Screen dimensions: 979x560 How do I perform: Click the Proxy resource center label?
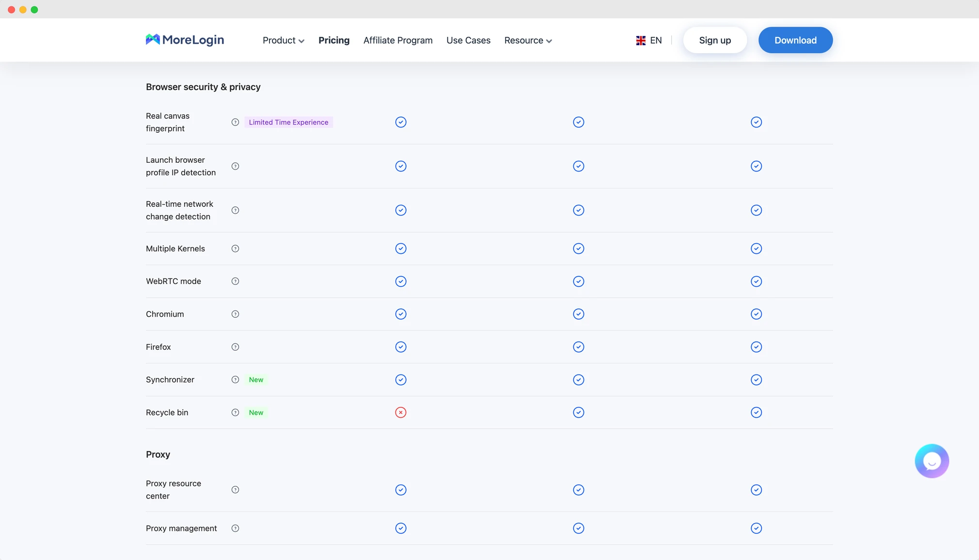tap(174, 490)
